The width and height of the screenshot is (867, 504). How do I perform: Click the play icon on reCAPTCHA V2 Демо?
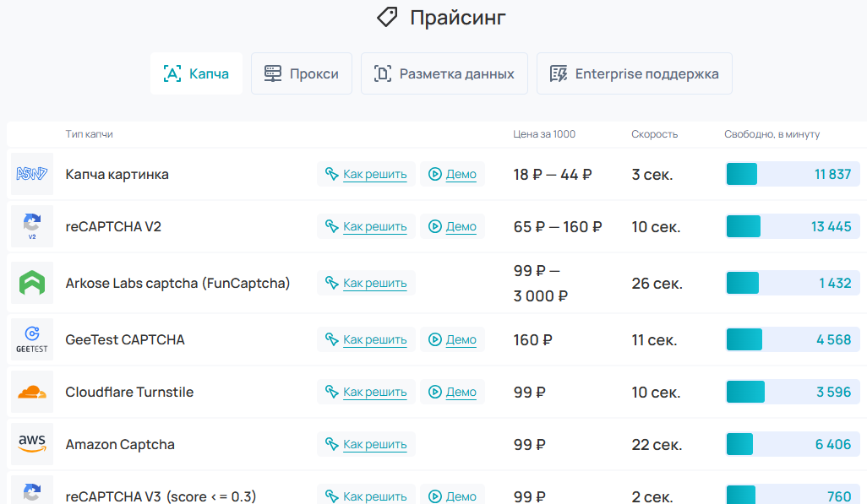pos(434,226)
